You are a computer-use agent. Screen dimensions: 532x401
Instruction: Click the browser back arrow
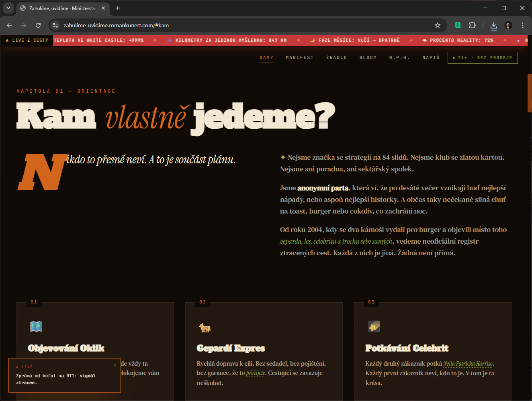coord(9,25)
